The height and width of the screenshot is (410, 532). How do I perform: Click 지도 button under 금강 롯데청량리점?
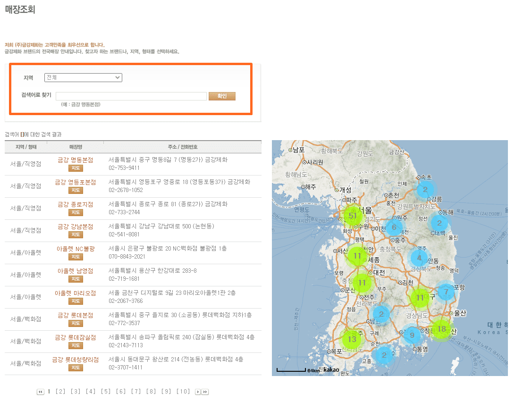(x=76, y=368)
